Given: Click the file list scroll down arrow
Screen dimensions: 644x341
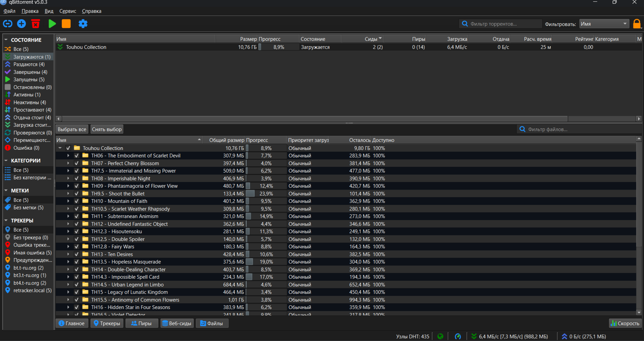Looking at the screenshot, I should (639, 313).
